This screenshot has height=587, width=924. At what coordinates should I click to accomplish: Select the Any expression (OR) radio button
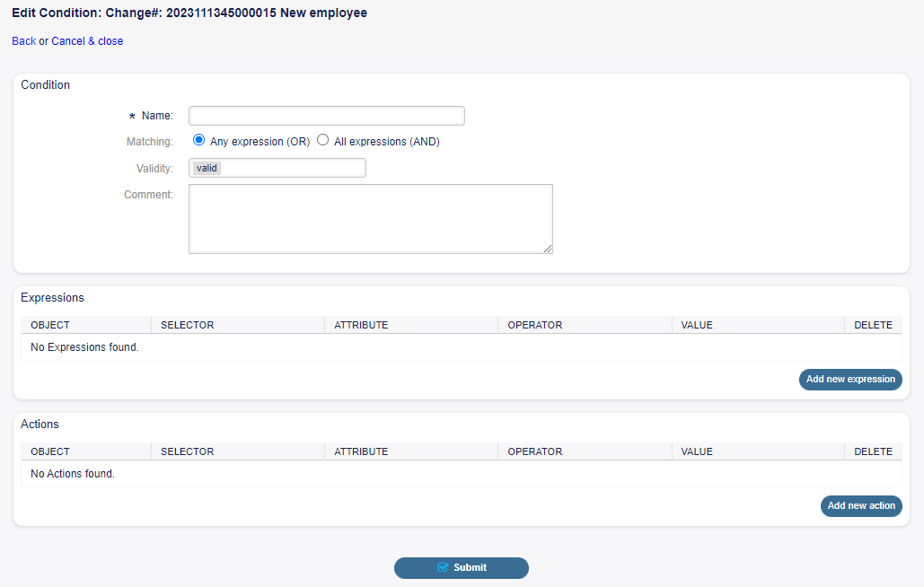pyautogui.click(x=199, y=141)
